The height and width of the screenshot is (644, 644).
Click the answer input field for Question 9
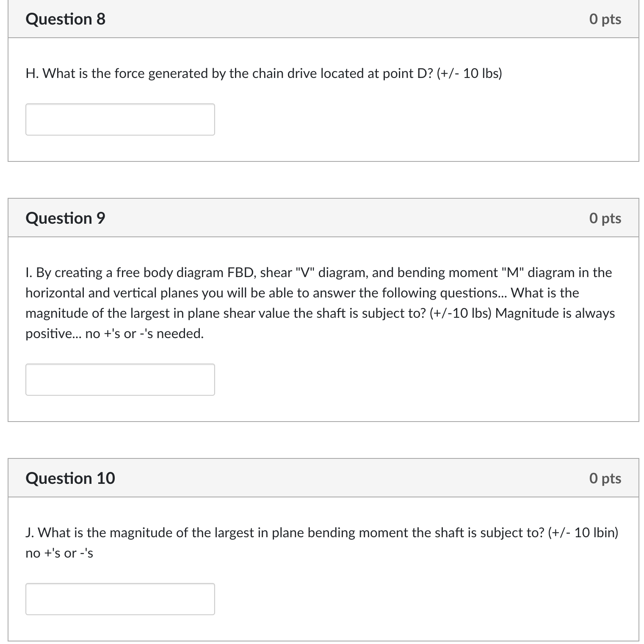click(120, 379)
